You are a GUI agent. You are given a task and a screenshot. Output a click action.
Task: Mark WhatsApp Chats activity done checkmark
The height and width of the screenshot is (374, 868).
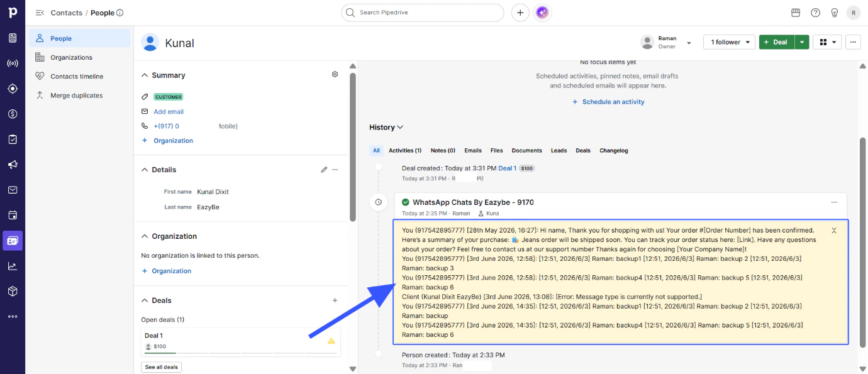(405, 202)
